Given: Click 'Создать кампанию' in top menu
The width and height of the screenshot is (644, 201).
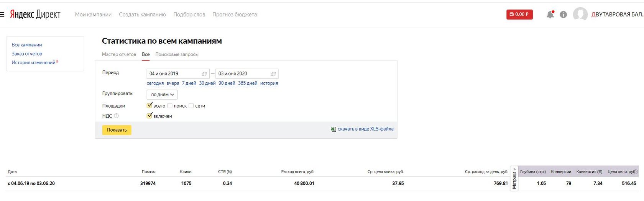Looking at the screenshot, I should point(142,15).
